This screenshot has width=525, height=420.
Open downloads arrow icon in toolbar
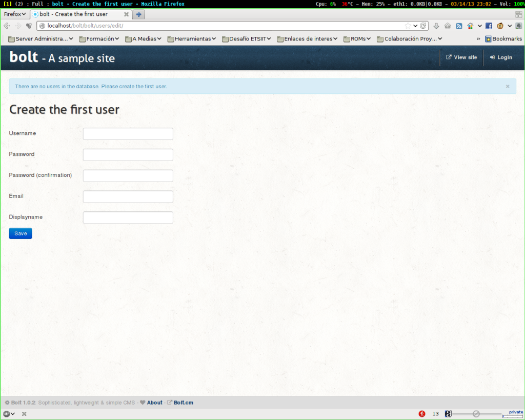[436, 26]
